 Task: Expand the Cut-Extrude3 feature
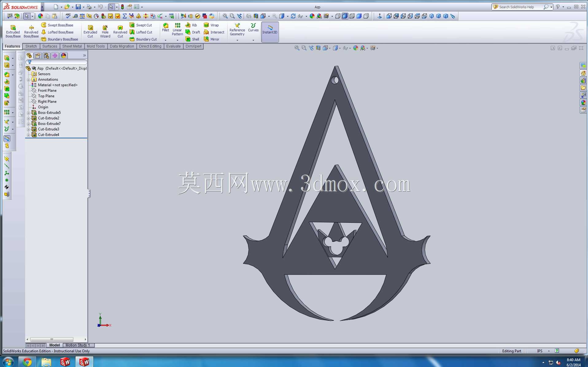coord(29,129)
